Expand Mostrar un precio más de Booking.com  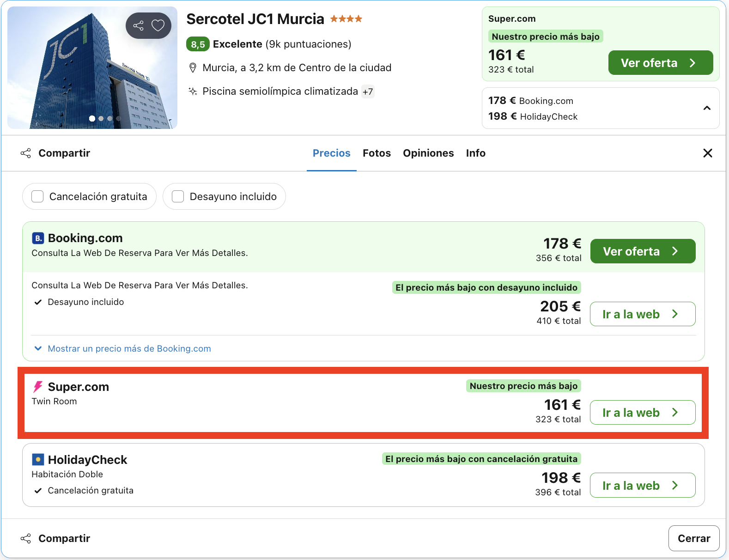point(123,348)
